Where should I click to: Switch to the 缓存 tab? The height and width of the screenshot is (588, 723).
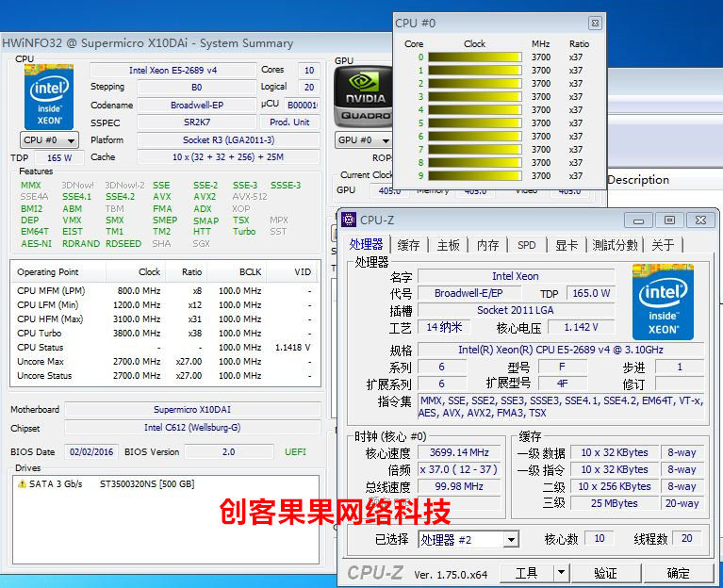coord(408,245)
